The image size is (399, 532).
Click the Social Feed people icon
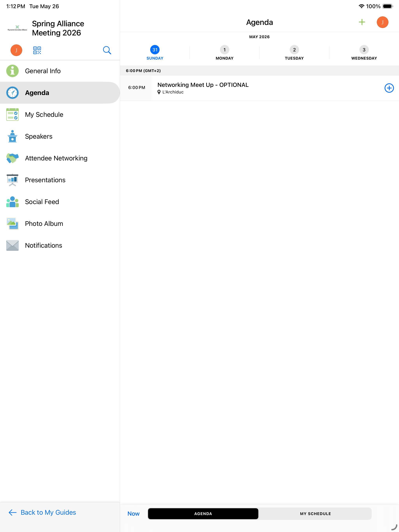[x=12, y=202]
